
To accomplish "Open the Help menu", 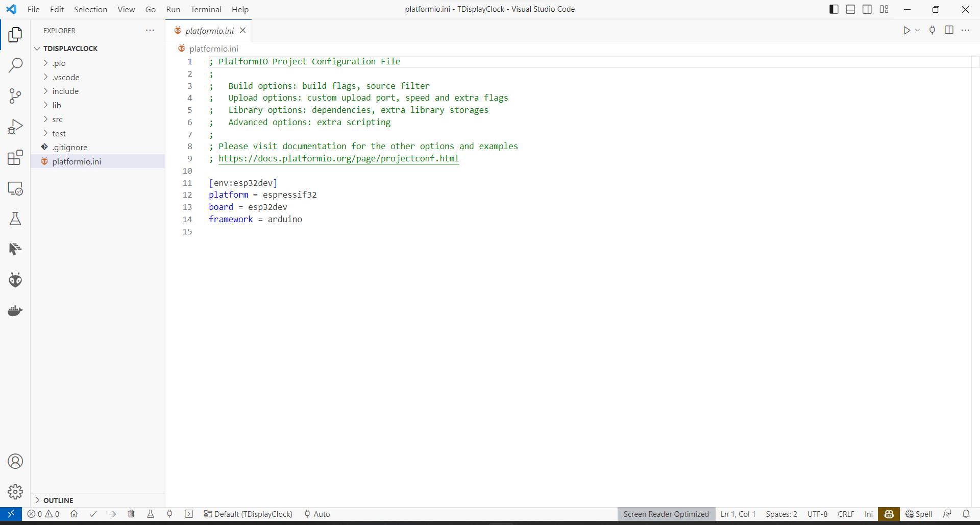I will tap(240, 9).
